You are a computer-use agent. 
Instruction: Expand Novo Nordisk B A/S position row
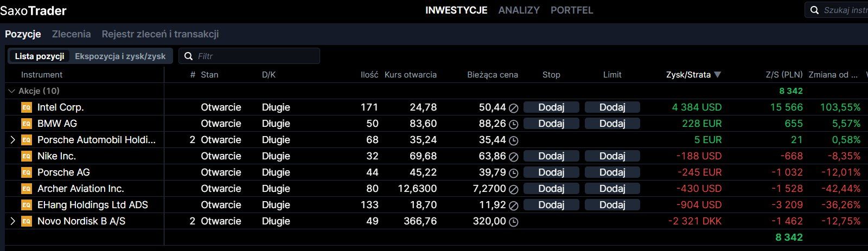(x=13, y=221)
